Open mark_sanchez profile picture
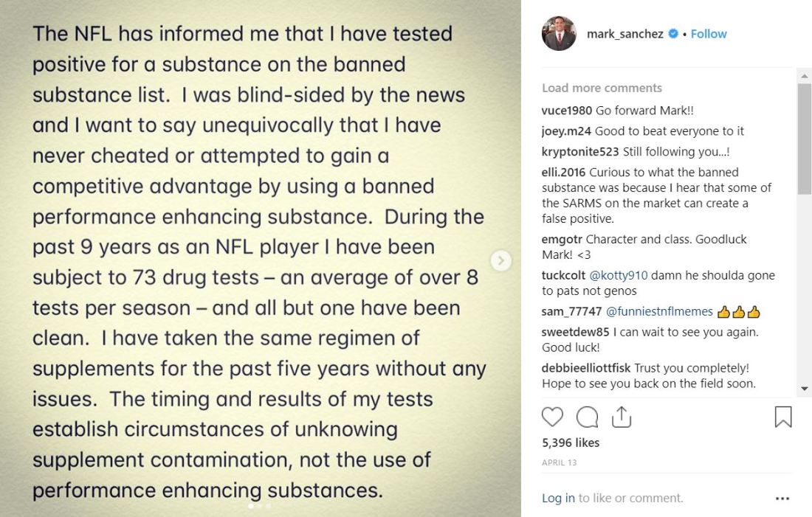 click(559, 34)
